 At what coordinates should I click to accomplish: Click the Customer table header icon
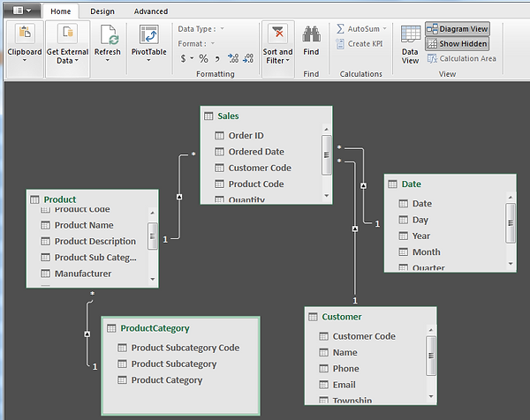[313, 317]
